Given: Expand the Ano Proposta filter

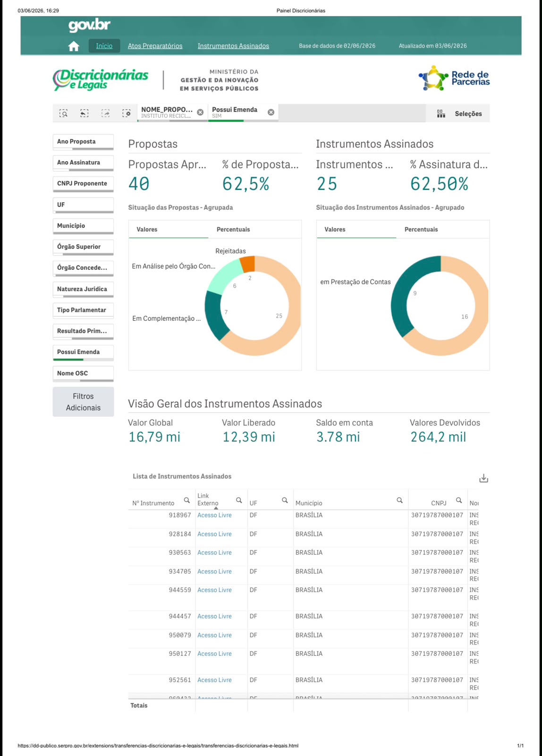Looking at the screenshot, I should pos(83,142).
